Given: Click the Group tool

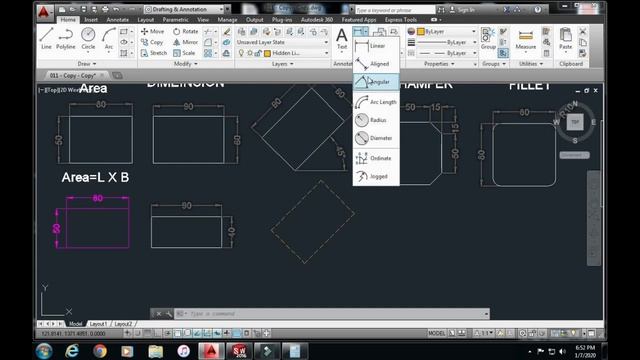Looking at the screenshot, I should pyautogui.click(x=488, y=39).
